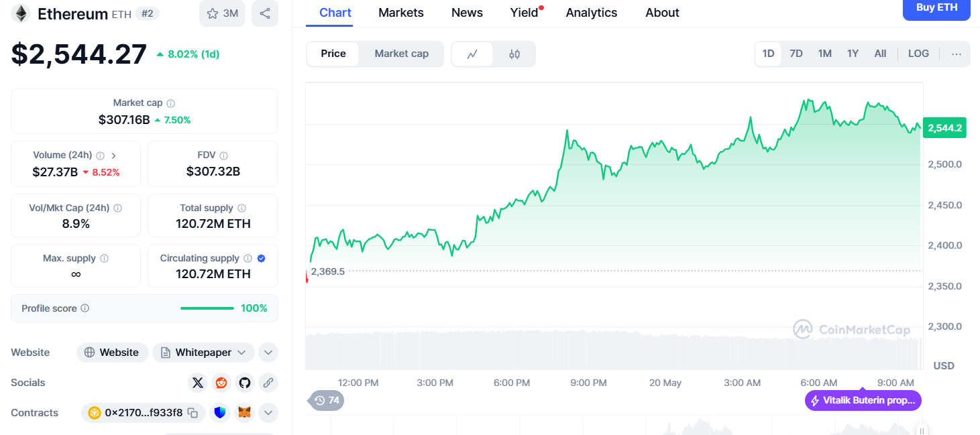Click the verified circulating supply badge
Viewport: 980px width, 435px height.
pos(262,259)
